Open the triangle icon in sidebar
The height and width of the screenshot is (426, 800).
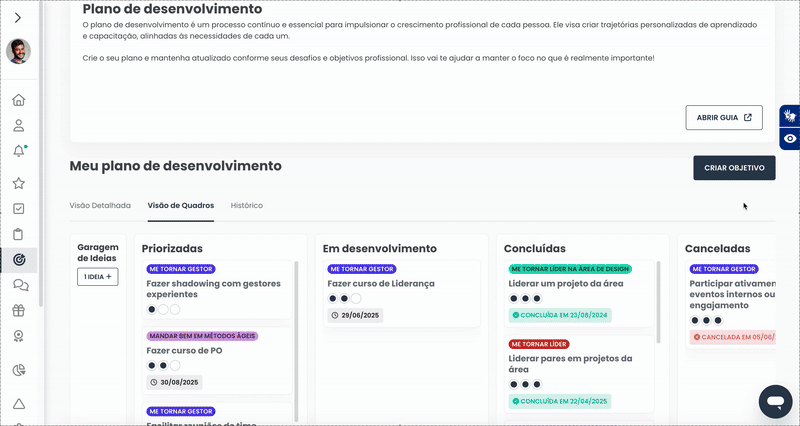point(19,404)
